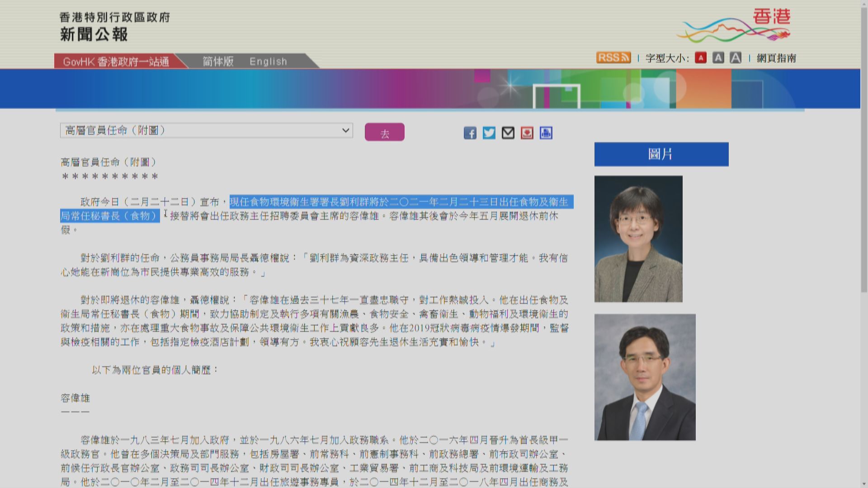Switch the page language to English
868x488 pixels.
click(269, 61)
